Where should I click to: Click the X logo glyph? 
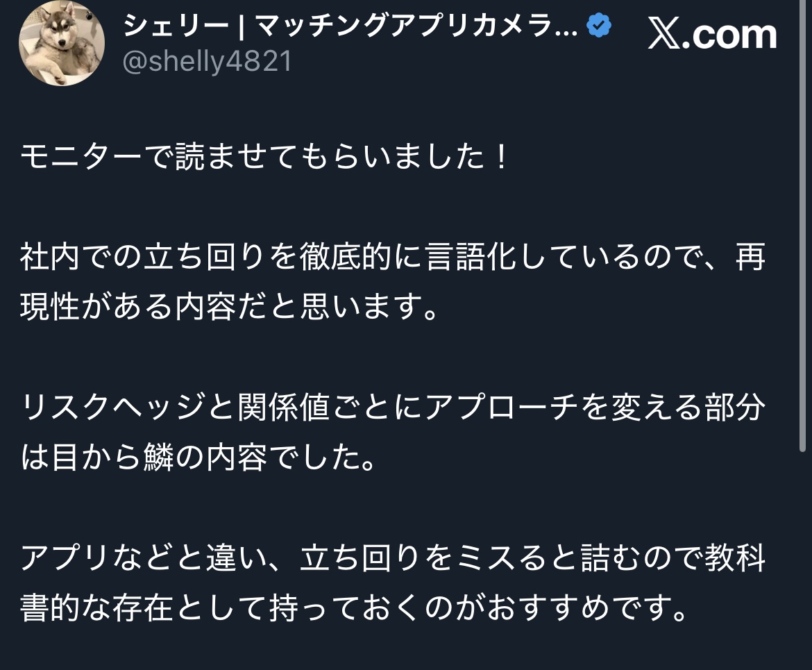coord(664,35)
